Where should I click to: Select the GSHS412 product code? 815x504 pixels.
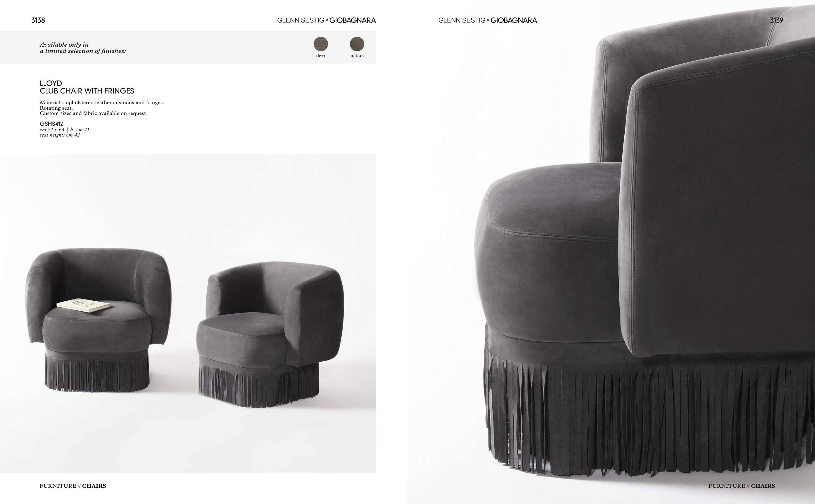coord(52,124)
